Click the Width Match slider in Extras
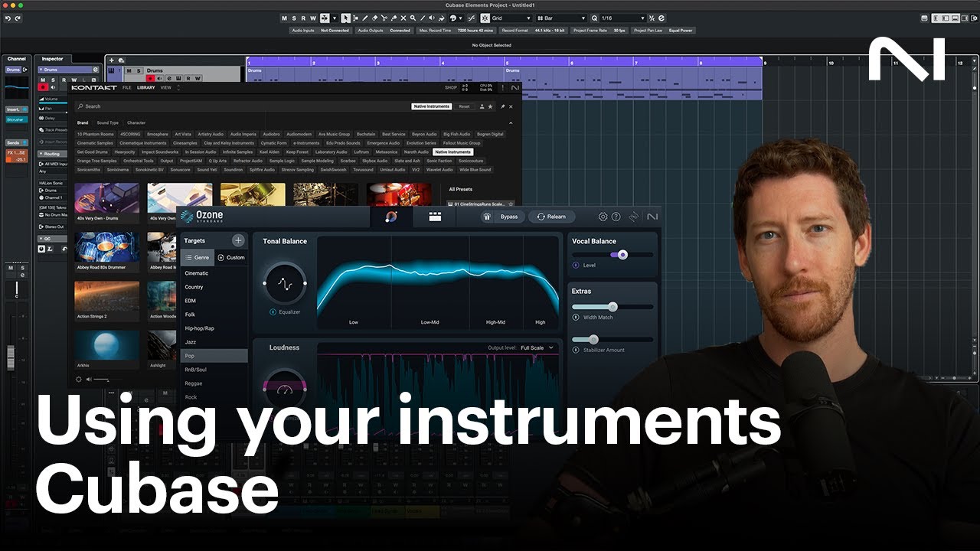Viewport: 980px width, 551px height. 612,306
